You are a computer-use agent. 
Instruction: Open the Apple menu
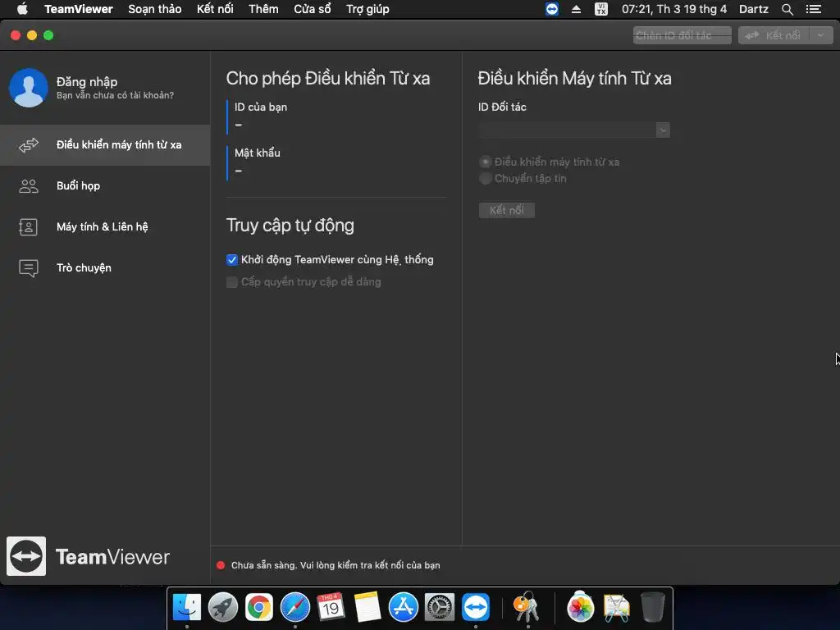pos(22,9)
